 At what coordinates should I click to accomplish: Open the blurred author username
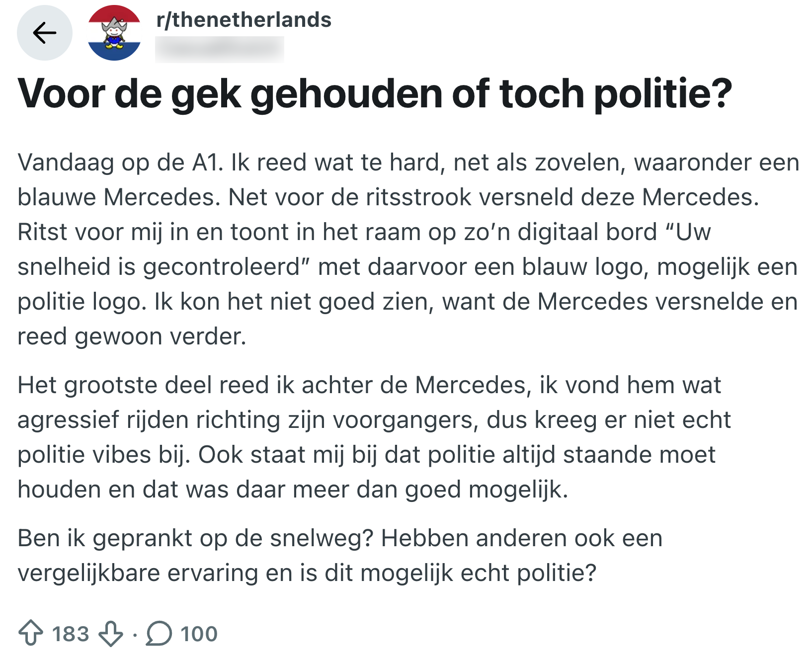219,49
